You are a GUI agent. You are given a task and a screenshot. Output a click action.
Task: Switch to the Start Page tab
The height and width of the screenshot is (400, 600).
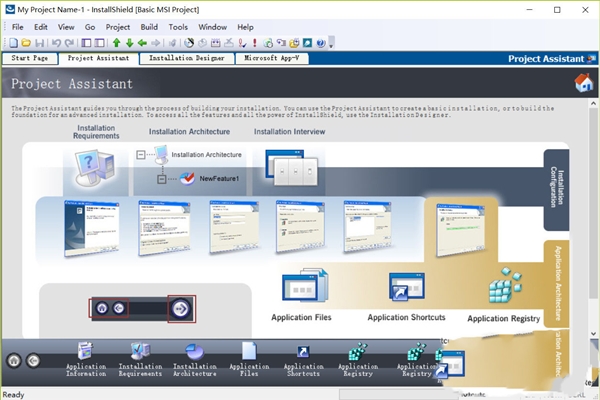tap(30, 58)
